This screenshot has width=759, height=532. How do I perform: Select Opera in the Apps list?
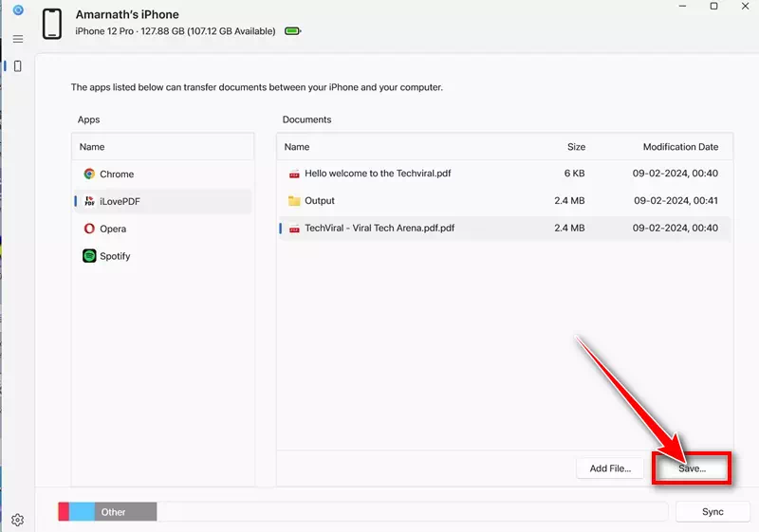click(x=163, y=229)
